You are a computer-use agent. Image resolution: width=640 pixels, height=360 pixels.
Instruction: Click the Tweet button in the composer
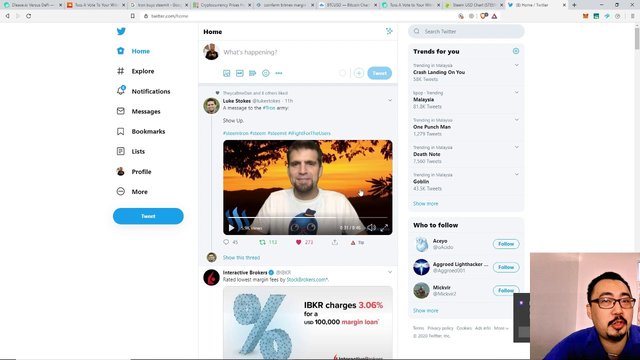pyautogui.click(x=380, y=73)
